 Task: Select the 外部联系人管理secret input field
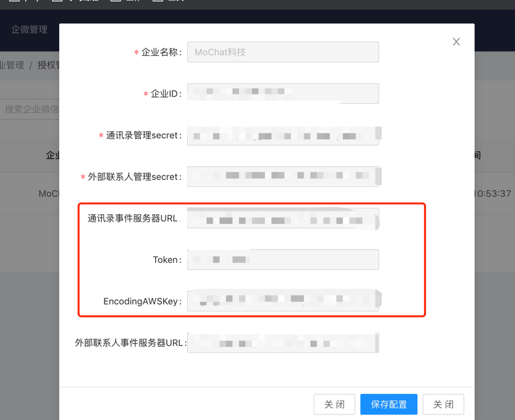click(283, 177)
